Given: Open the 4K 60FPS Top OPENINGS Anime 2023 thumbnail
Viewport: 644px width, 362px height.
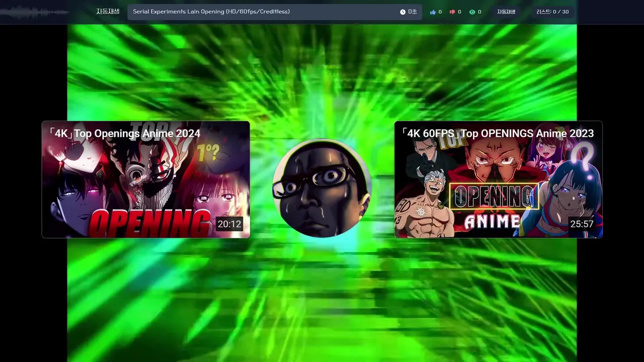Looking at the screenshot, I should click(x=499, y=179).
